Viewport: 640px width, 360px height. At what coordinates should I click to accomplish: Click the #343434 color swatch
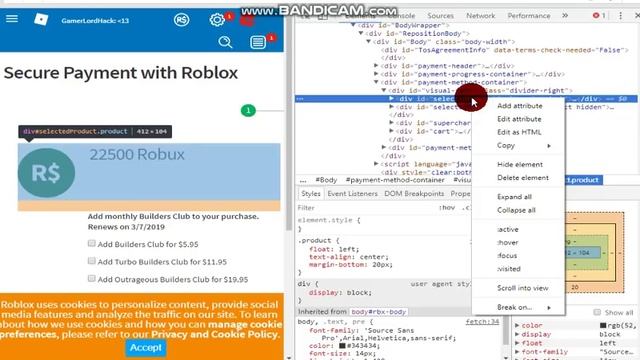pyautogui.click(x=342, y=346)
